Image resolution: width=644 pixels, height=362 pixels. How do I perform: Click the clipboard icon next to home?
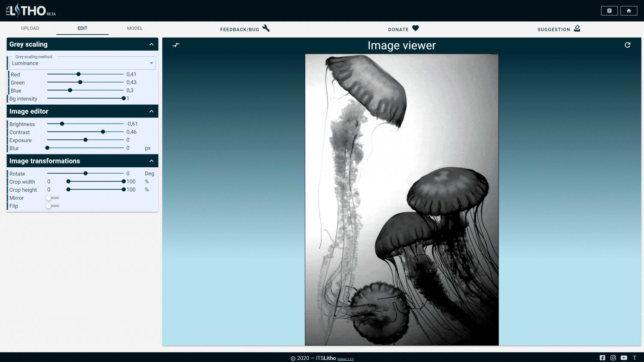point(609,10)
